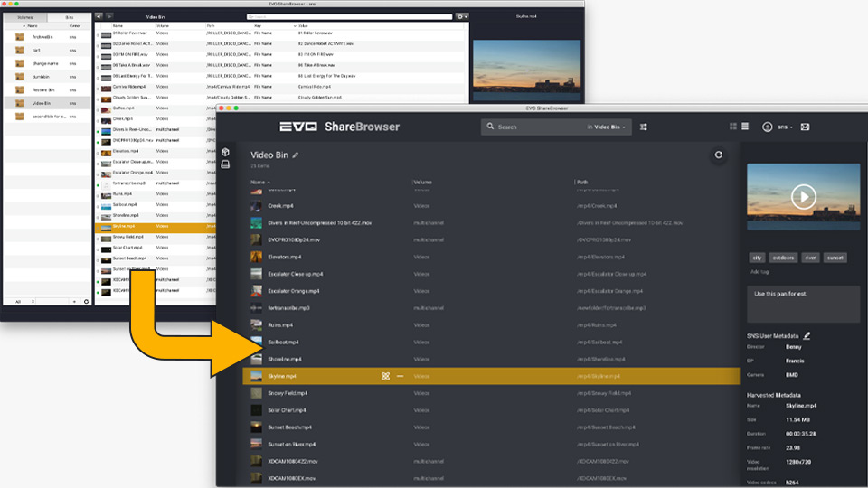Select Creek.mp4 in dark window list
This screenshot has width=868, height=488.
tap(491, 206)
